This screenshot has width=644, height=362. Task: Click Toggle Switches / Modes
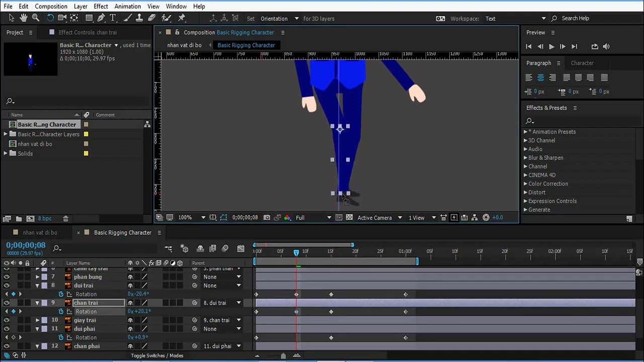pyautogui.click(x=157, y=355)
